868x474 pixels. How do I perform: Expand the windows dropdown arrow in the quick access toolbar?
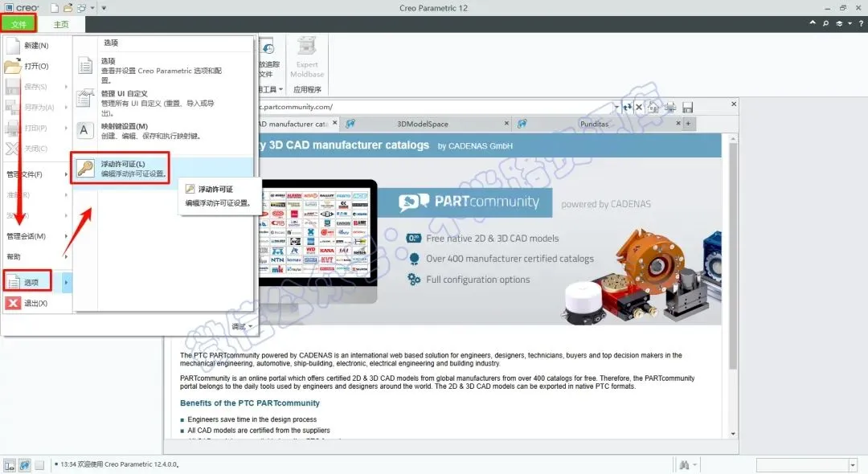coord(92,8)
